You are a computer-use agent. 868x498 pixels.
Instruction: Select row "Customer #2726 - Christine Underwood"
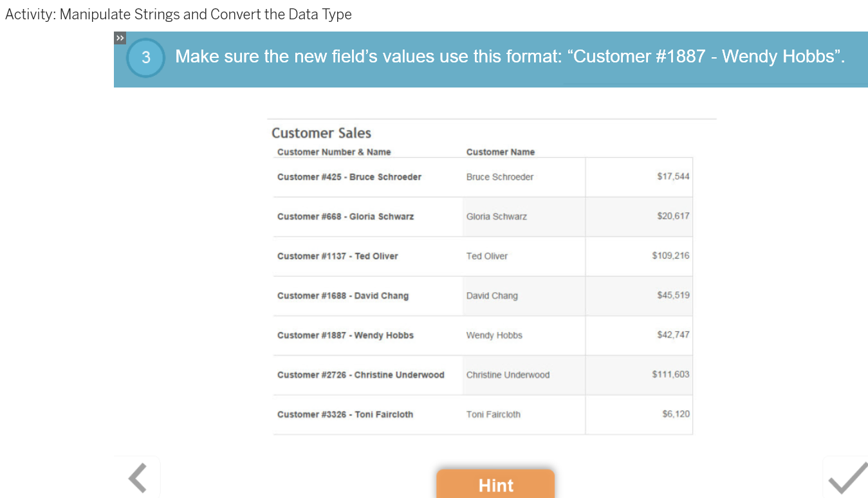361,375
